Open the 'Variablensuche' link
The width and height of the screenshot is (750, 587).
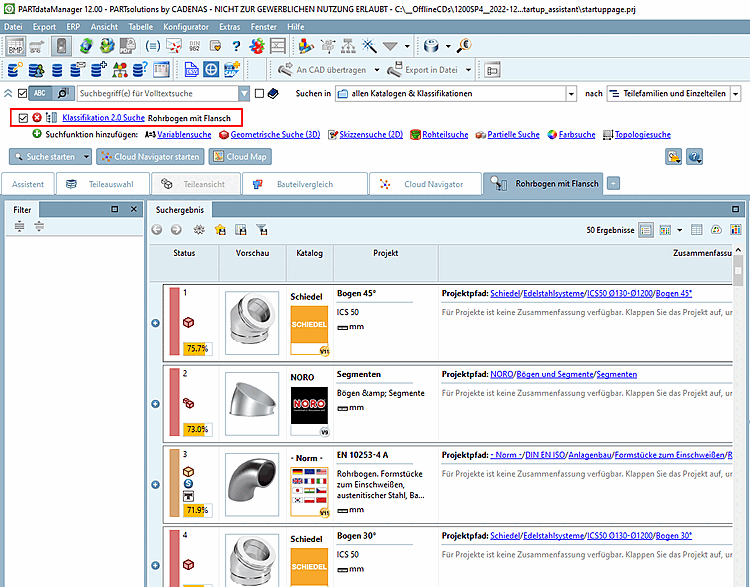click(184, 134)
